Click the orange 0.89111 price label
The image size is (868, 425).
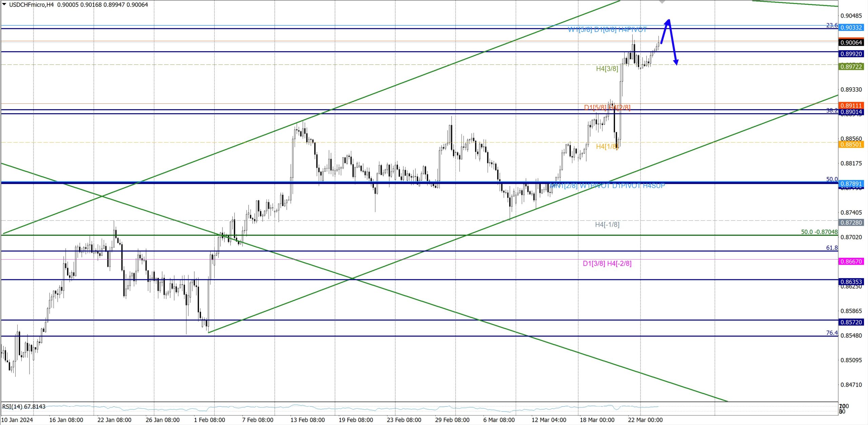coord(851,105)
